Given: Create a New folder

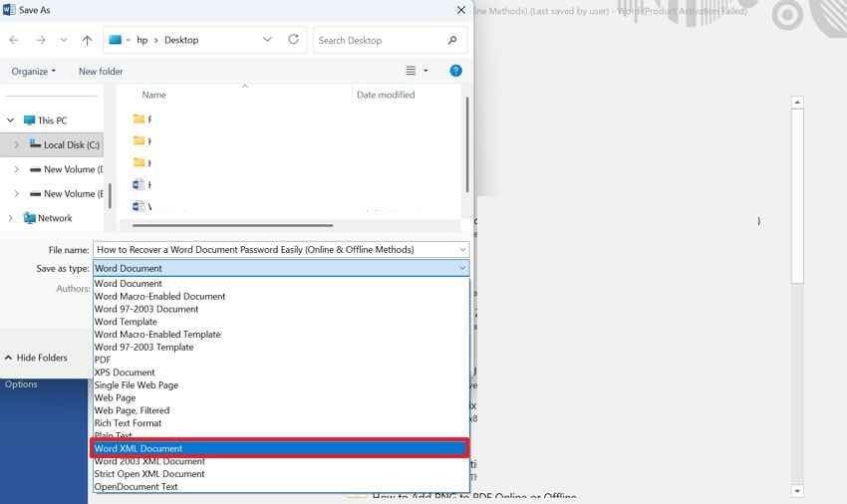Looking at the screenshot, I should tap(101, 72).
